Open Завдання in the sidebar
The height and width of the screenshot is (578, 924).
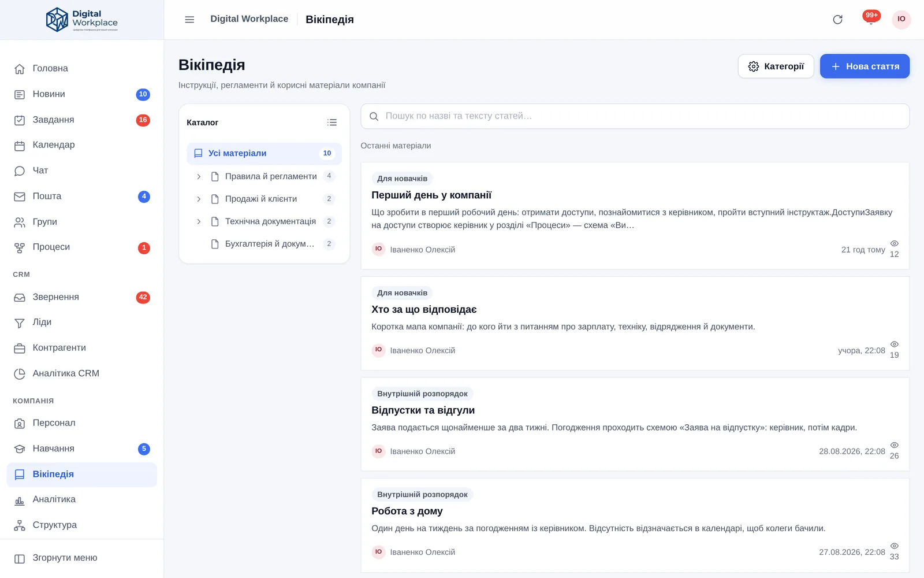[x=81, y=120]
